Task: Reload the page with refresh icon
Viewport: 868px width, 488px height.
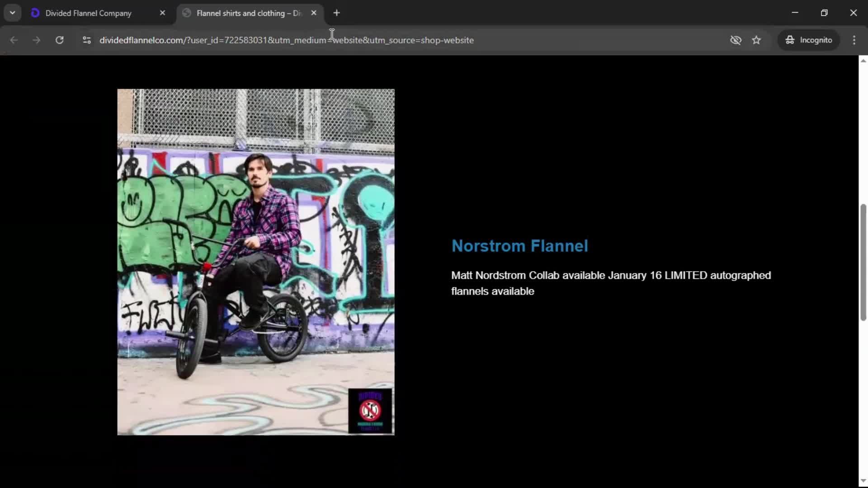Action: click(59, 40)
